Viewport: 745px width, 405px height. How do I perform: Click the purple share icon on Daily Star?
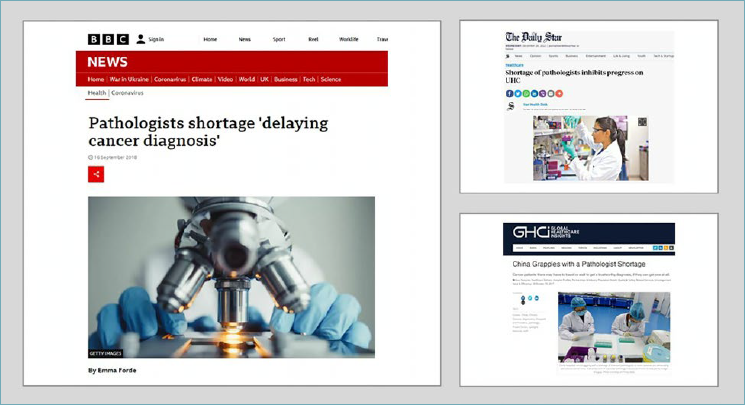543,94
